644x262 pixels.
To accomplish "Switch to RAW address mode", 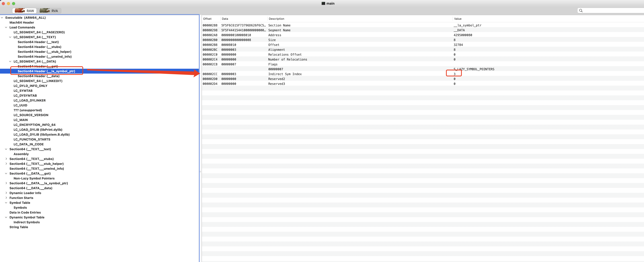I will point(25,11).
